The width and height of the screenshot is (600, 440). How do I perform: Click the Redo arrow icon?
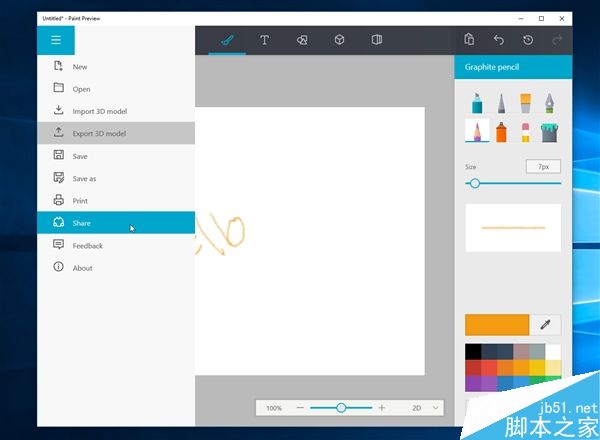(x=557, y=40)
